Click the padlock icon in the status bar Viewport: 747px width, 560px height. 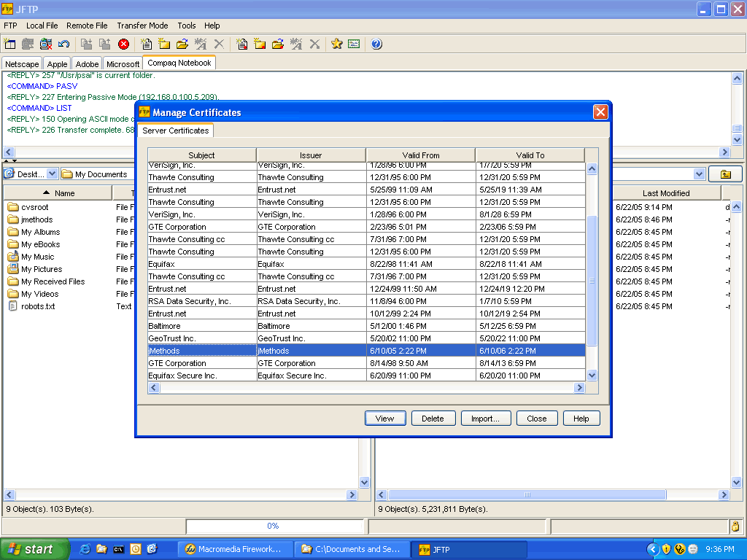[x=735, y=526]
